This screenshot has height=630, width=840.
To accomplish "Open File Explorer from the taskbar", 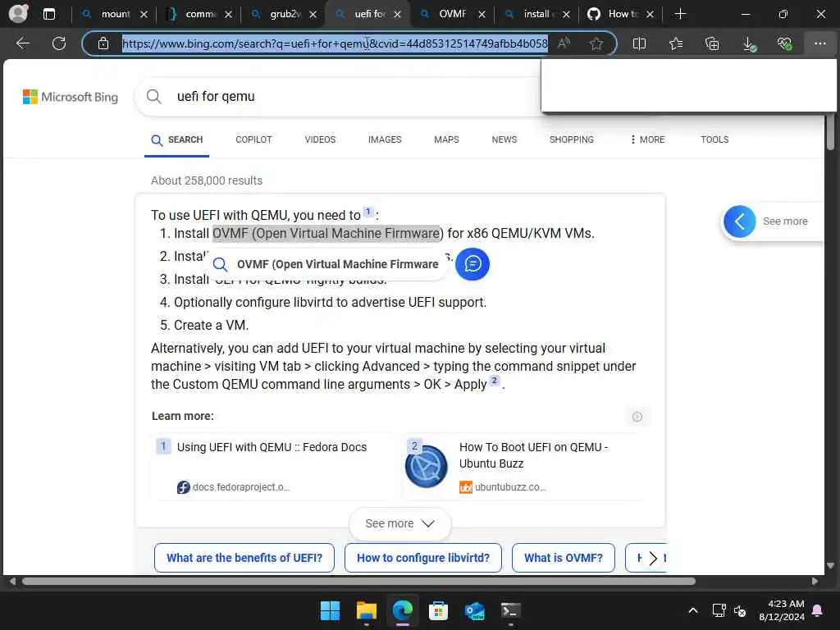I will pyautogui.click(x=367, y=610).
